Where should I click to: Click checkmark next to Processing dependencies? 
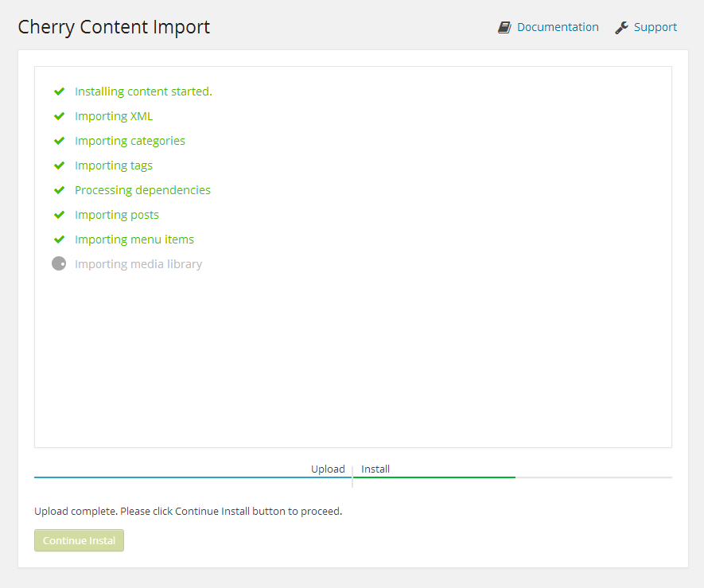pyautogui.click(x=60, y=190)
